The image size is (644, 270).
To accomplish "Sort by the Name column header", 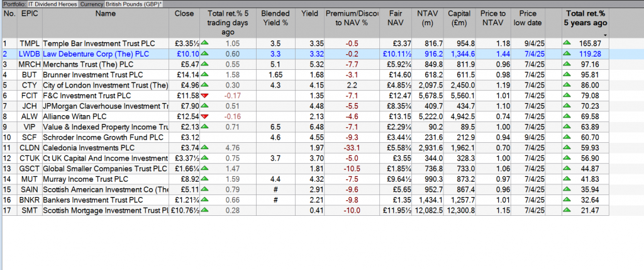I will pyautogui.click(x=105, y=23).
